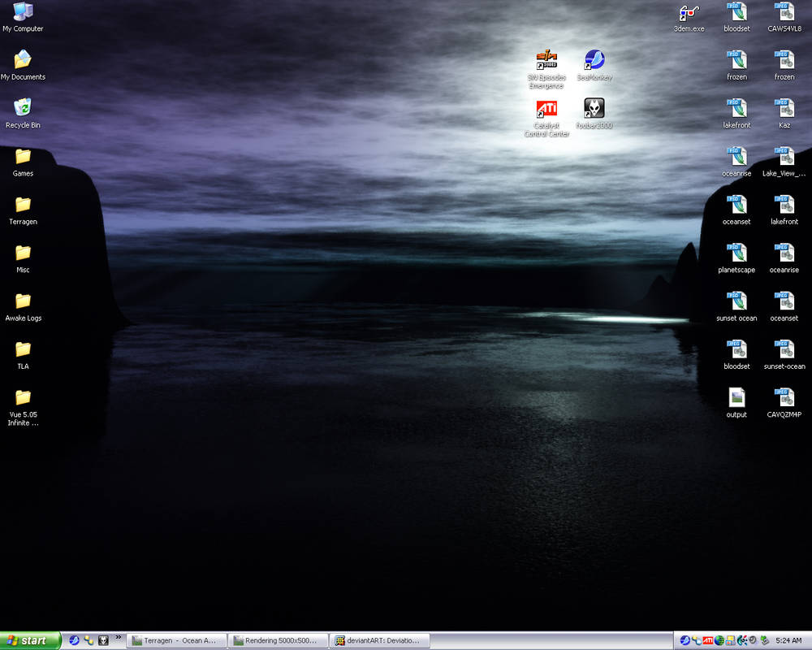Viewport: 812px width, 650px height.
Task: Select the Misc folder icon
Action: pyautogui.click(x=23, y=258)
